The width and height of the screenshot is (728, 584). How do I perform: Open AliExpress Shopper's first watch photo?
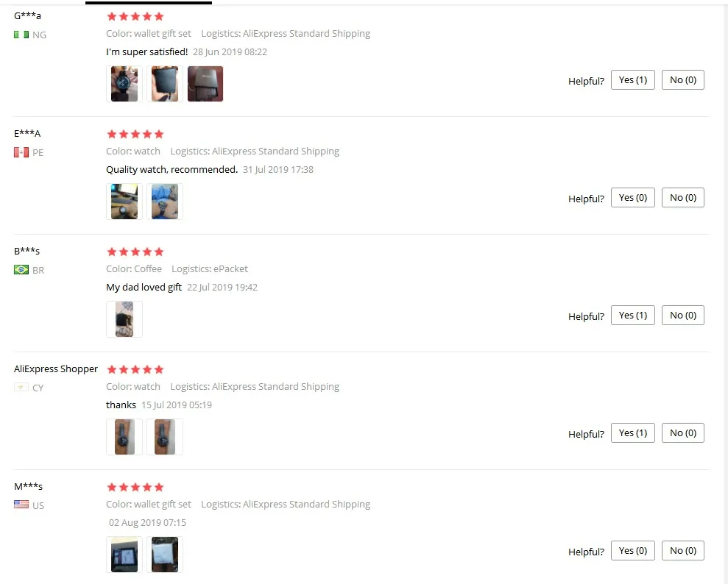(x=124, y=437)
